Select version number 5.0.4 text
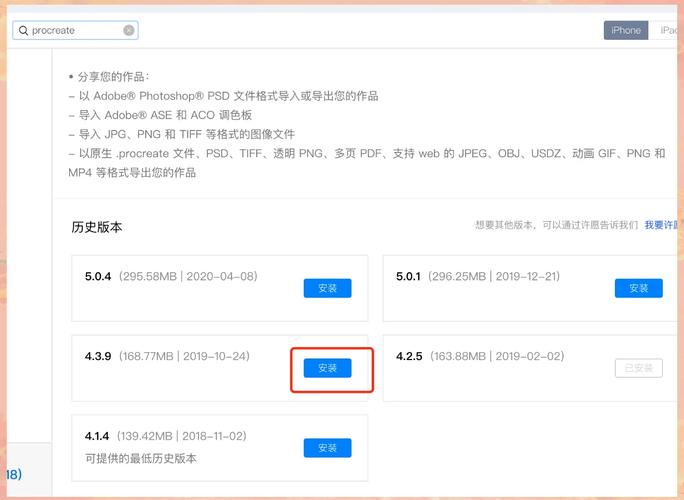This screenshot has width=684, height=500. click(98, 276)
